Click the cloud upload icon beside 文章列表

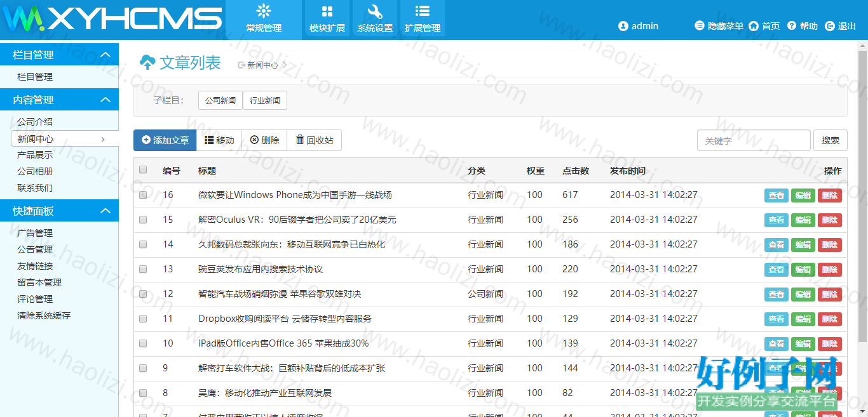(x=147, y=62)
